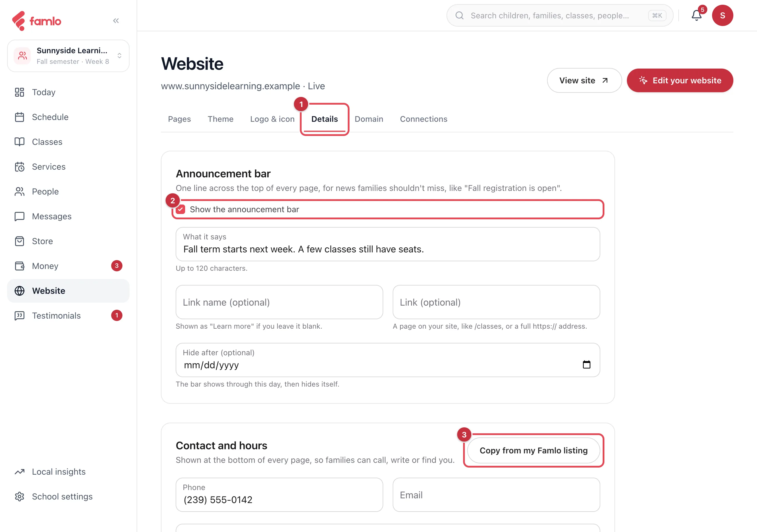Click the Link (optional) field
Screen dimensions: 757x532
pos(496,302)
